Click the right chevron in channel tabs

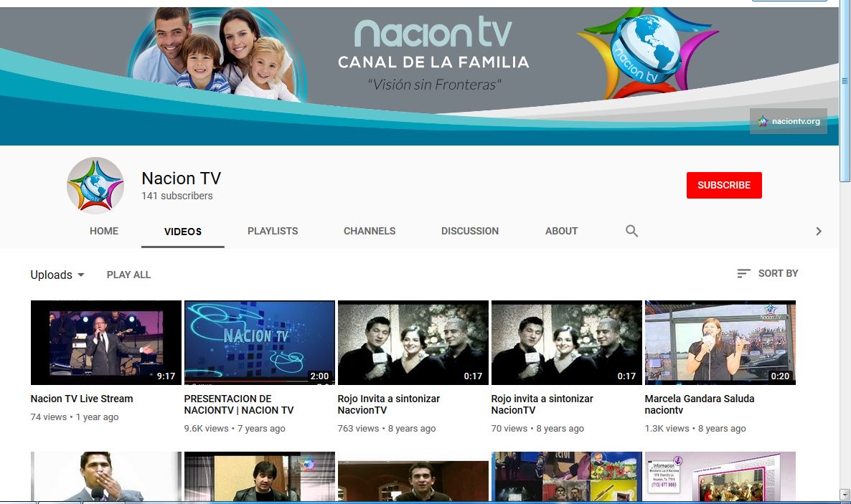pyautogui.click(x=818, y=231)
